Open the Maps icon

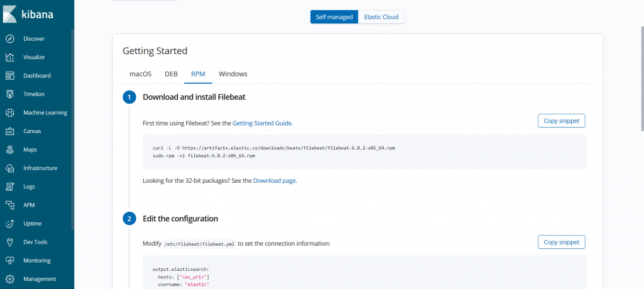tap(10, 150)
